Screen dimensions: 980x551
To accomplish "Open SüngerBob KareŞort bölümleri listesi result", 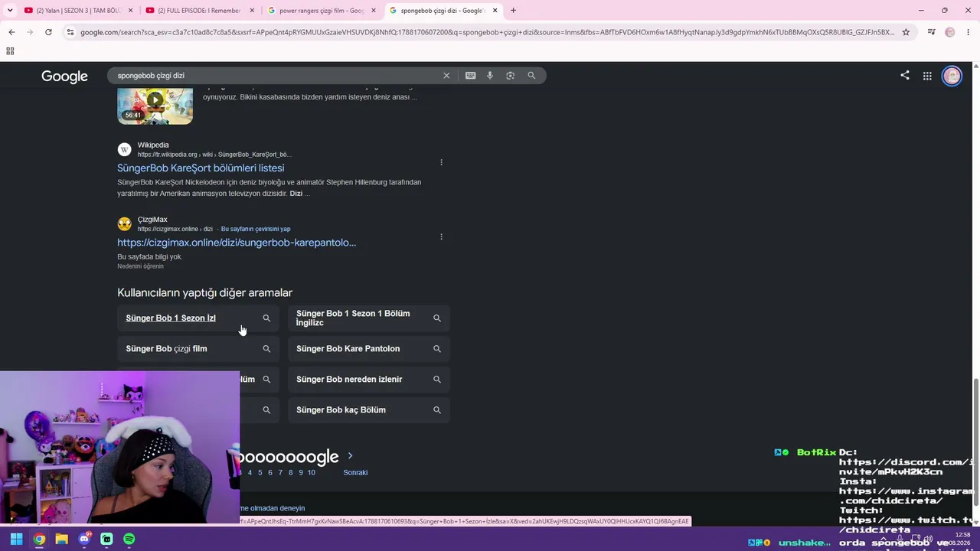I will pos(201,168).
